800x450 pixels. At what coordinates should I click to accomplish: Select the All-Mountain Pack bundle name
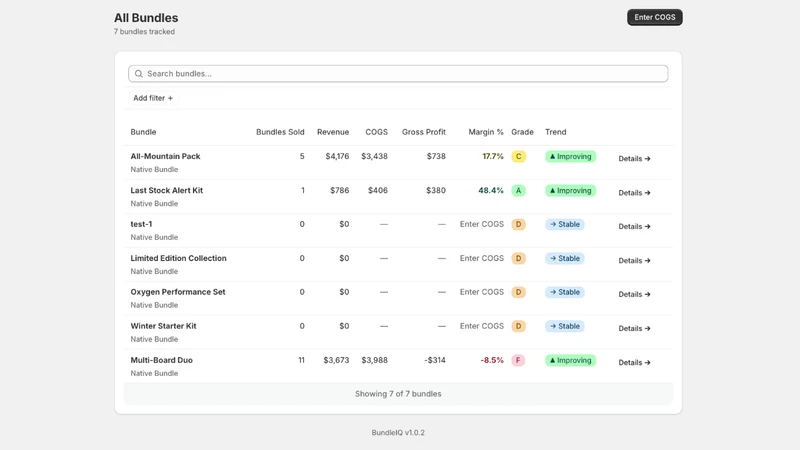coord(165,156)
